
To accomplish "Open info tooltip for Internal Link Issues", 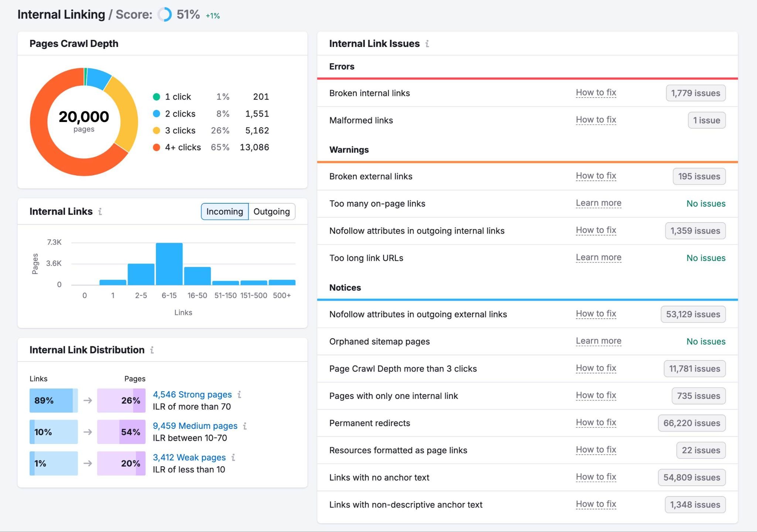I will (x=428, y=43).
